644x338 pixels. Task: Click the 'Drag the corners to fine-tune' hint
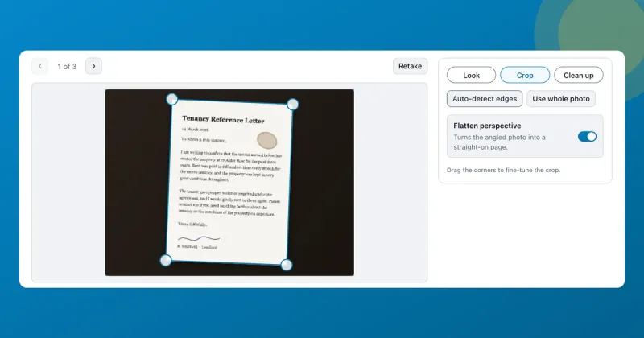(504, 170)
